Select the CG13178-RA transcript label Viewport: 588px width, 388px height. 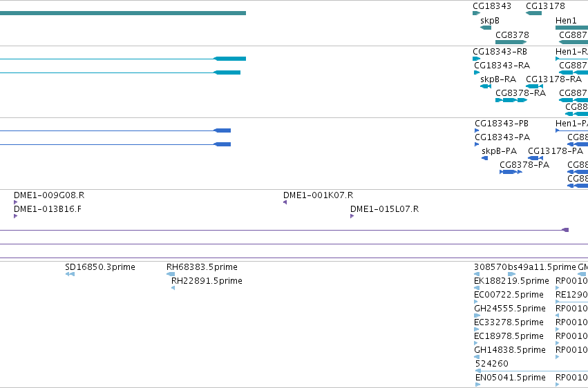(554, 79)
